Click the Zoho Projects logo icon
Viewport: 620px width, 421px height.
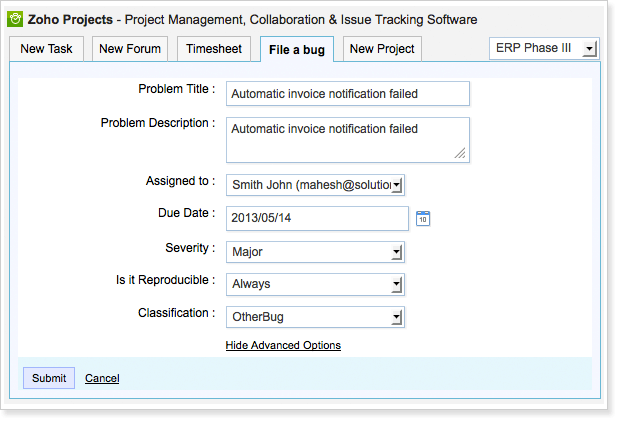point(15,19)
